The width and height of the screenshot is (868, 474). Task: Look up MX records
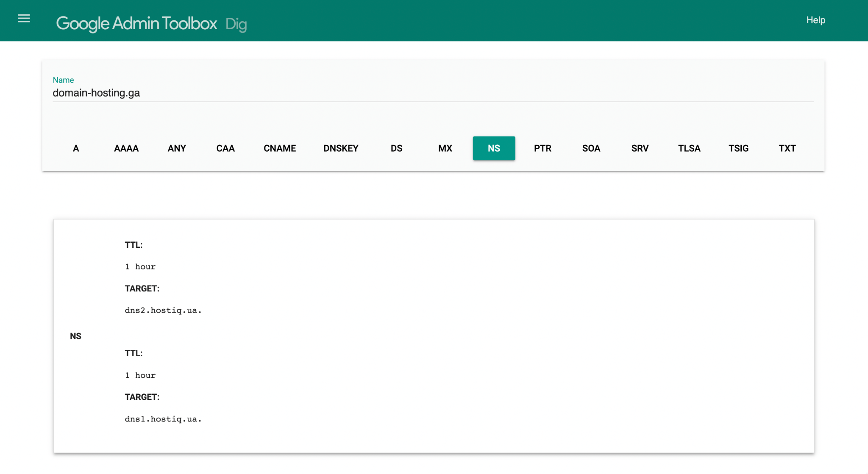tap(445, 148)
